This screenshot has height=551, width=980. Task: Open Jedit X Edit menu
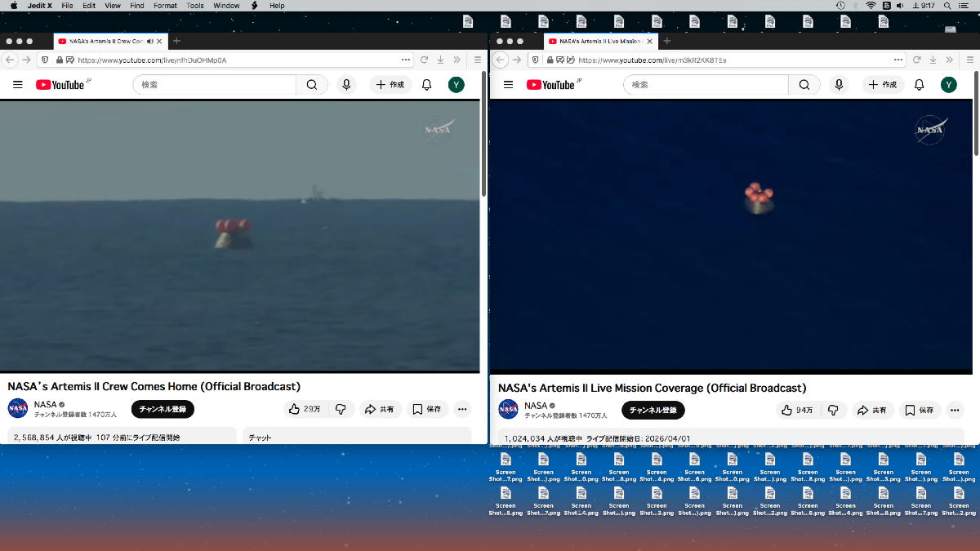[x=89, y=6]
